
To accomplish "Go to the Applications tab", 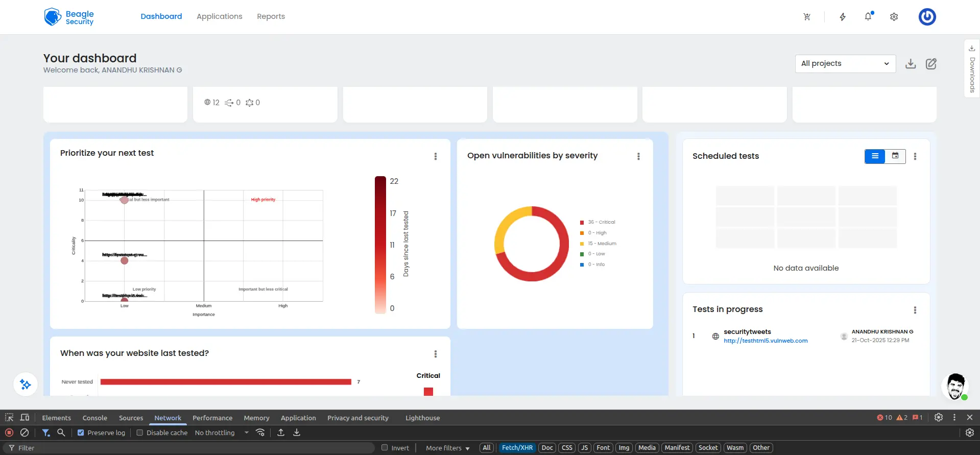I will click(x=219, y=16).
